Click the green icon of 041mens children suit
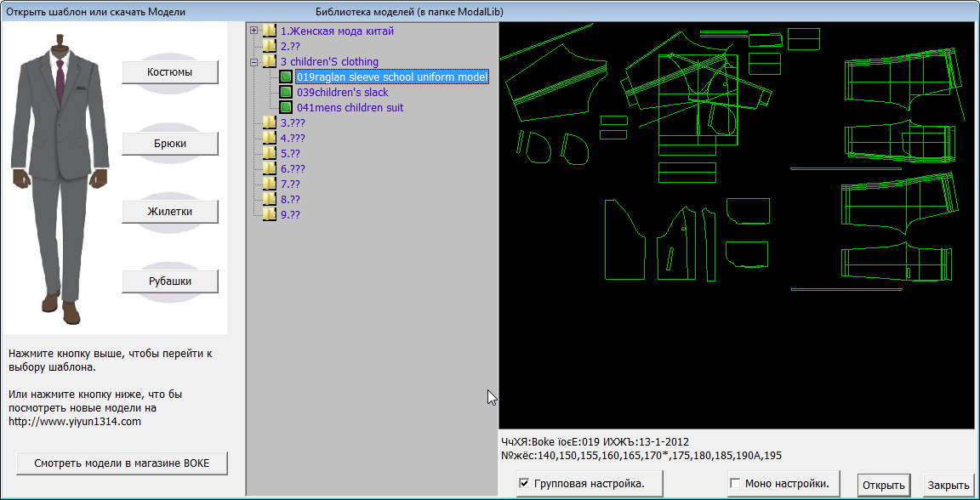 (286, 107)
